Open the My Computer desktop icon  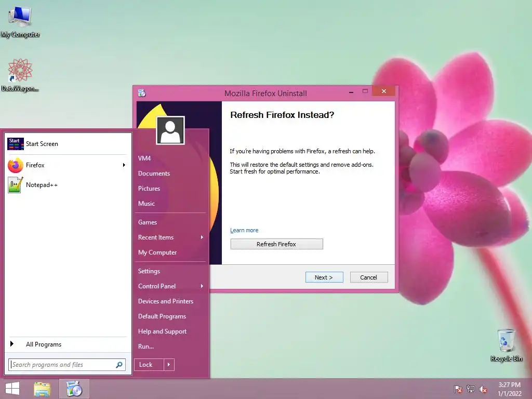20,21
